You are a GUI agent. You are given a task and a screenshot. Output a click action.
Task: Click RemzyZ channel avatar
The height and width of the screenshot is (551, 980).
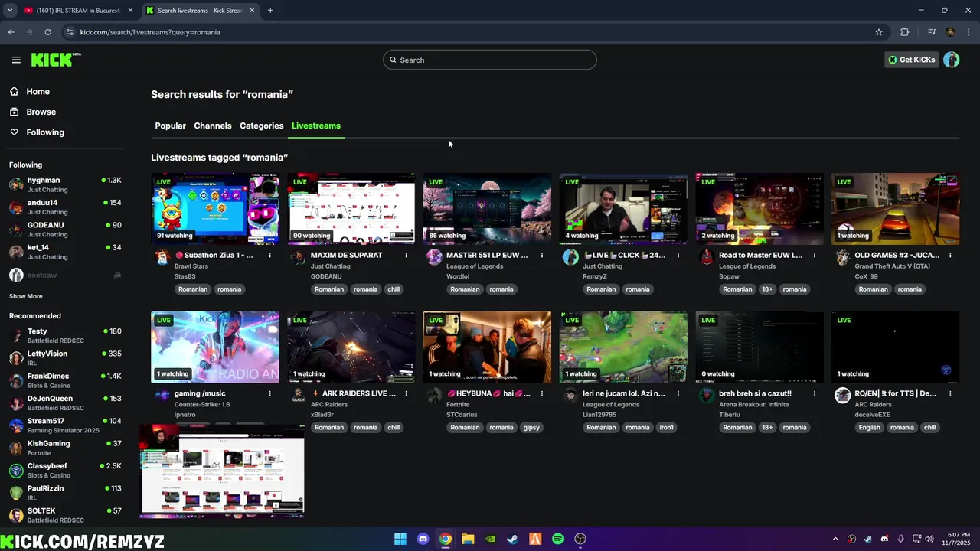pos(570,257)
